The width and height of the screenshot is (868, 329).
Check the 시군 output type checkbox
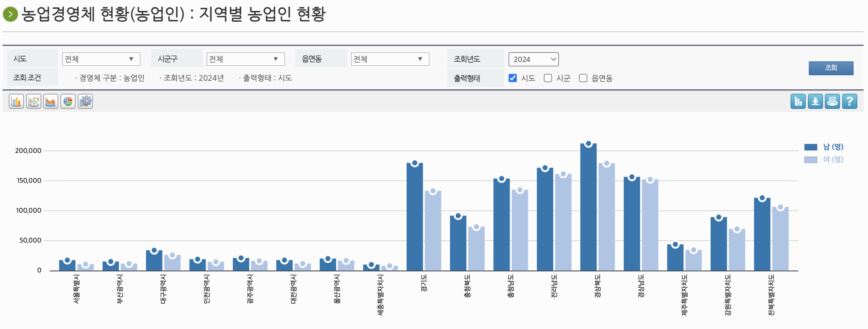coord(548,78)
